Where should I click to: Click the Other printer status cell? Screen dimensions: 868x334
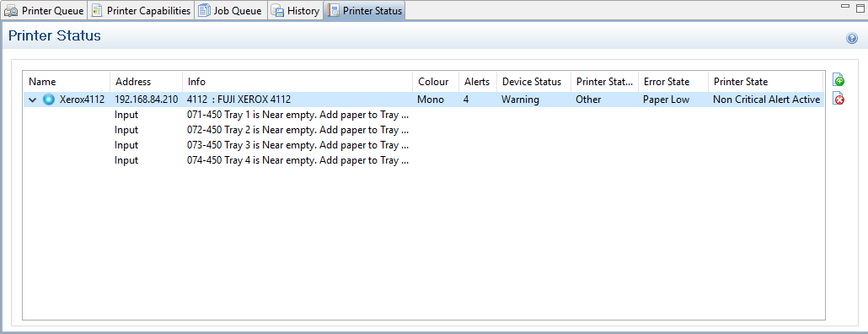tap(588, 100)
